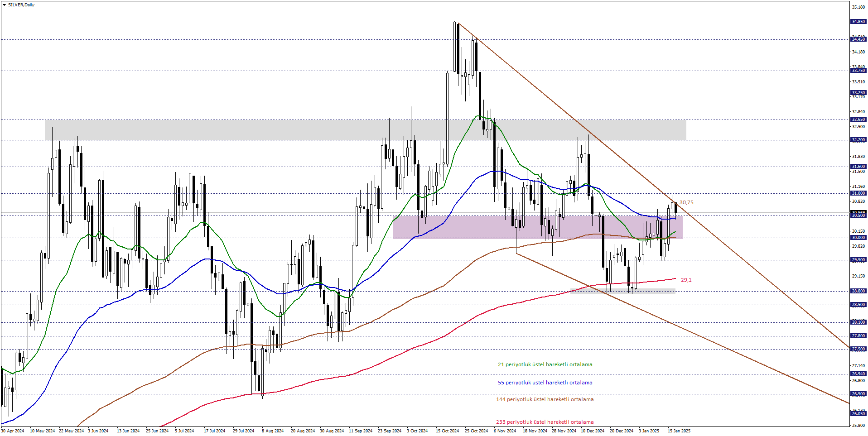The image size is (868, 436).
Task: Select the 28.800 horizontal level price tag
Action: coord(858,291)
